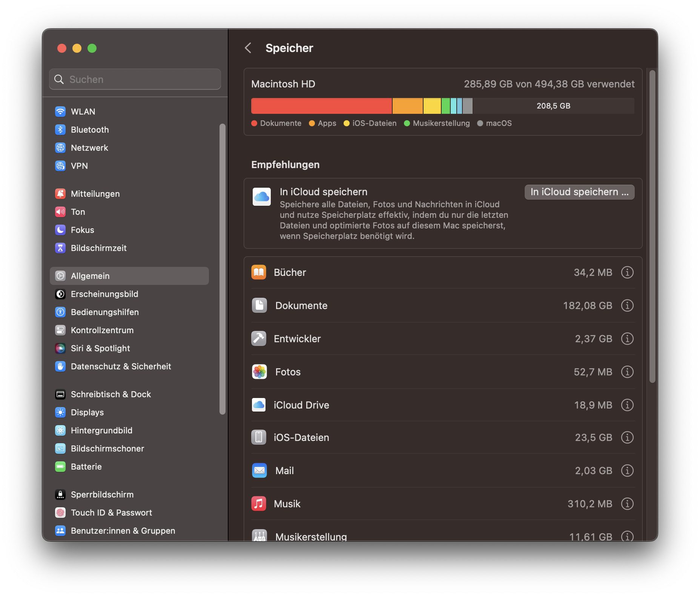Viewport: 700px width, 597px height.
Task: Open the Batterie settings in sidebar
Action: pos(86,467)
